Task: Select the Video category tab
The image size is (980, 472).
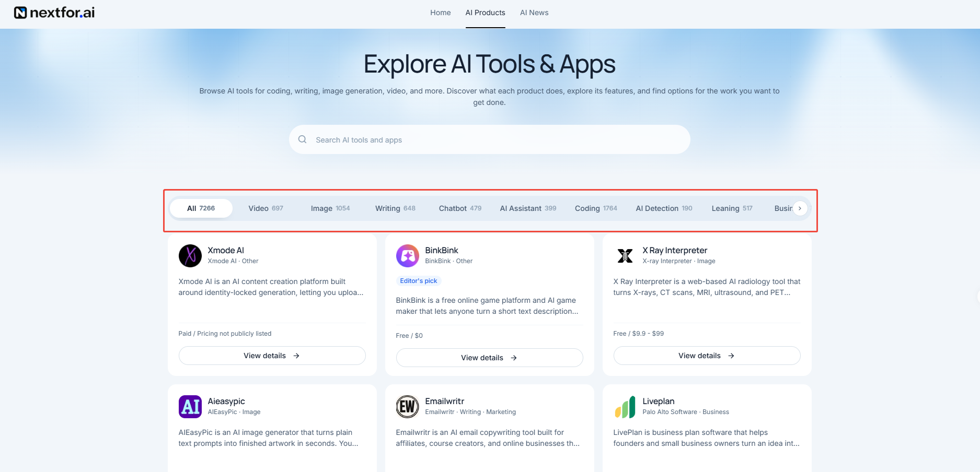Action: pyautogui.click(x=266, y=208)
